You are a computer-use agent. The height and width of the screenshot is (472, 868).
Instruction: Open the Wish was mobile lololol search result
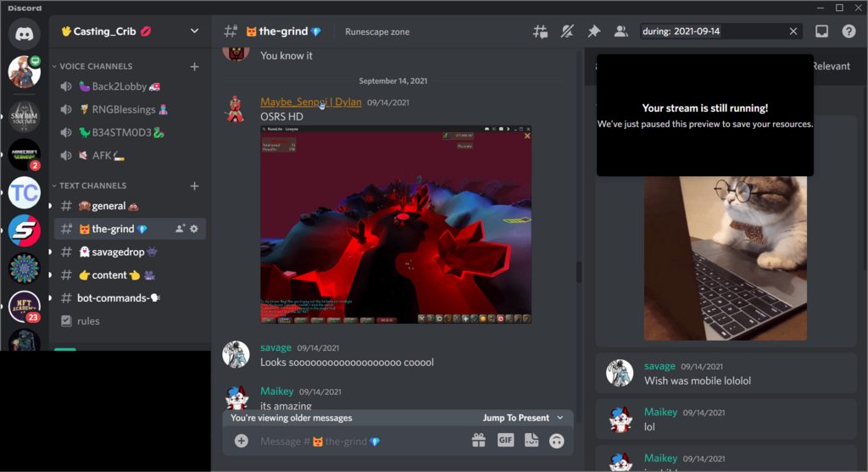[x=726, y=374]
